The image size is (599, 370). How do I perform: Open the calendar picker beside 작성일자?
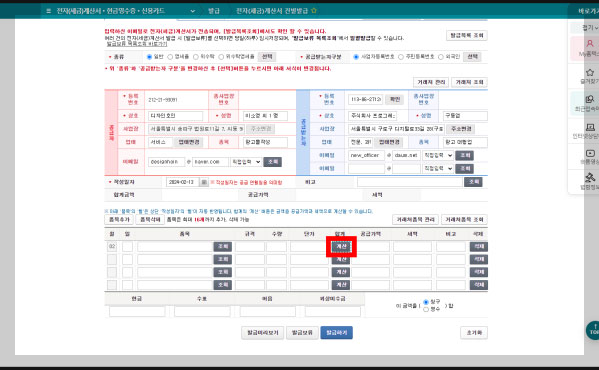point(204,182)
